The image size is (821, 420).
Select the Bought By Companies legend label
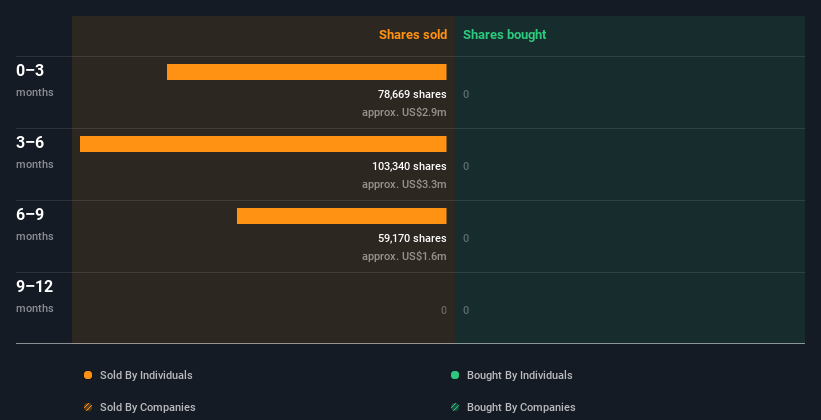521,407
